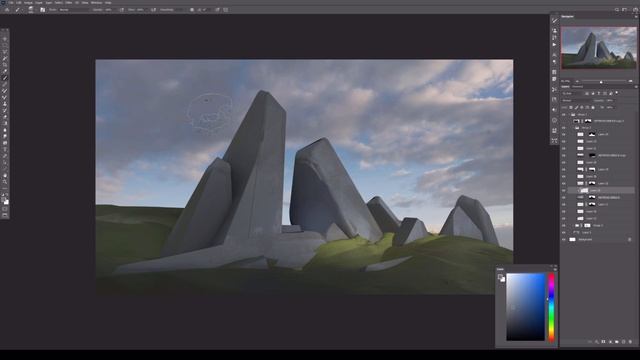Click the layer Fill value field
The height and width of the screenshot is (360, 640).
tap(610, 107)
